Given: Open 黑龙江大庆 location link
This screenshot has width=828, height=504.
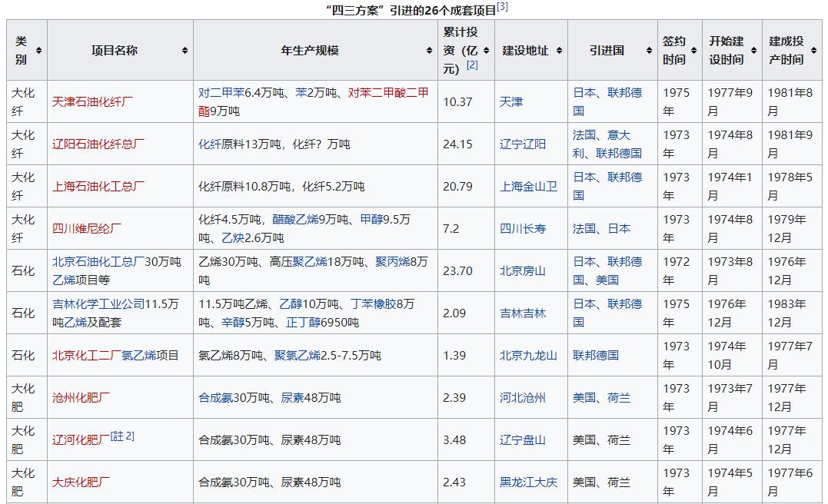Looking at the screenshot, I should pyautogui.click(x=529, y=482).
